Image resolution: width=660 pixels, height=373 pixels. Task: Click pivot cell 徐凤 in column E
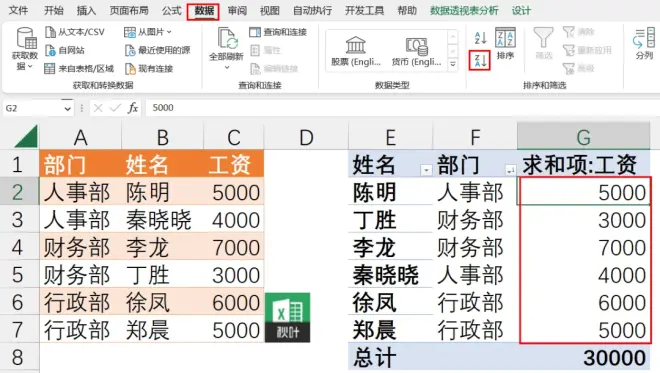click(x=390, y=302)
